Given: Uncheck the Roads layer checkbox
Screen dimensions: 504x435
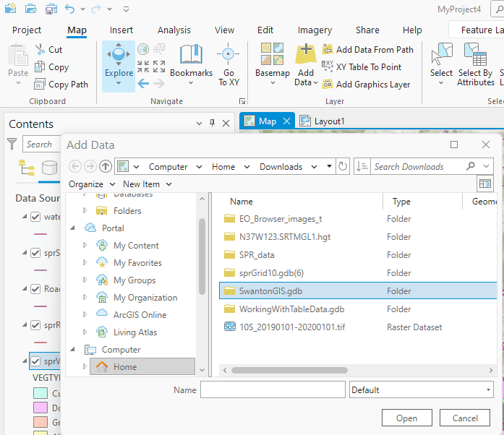Looking at the screenshot, I should [35, 288].
